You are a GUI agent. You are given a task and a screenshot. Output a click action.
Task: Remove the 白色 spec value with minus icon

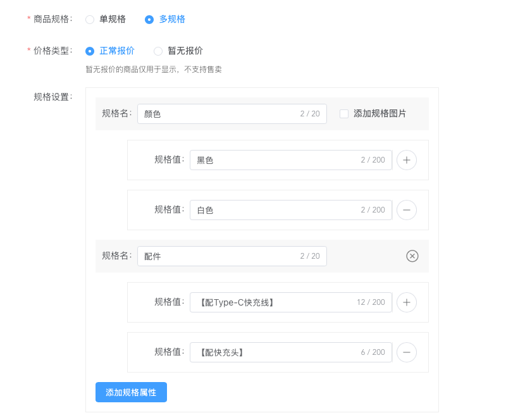(407, 210)
